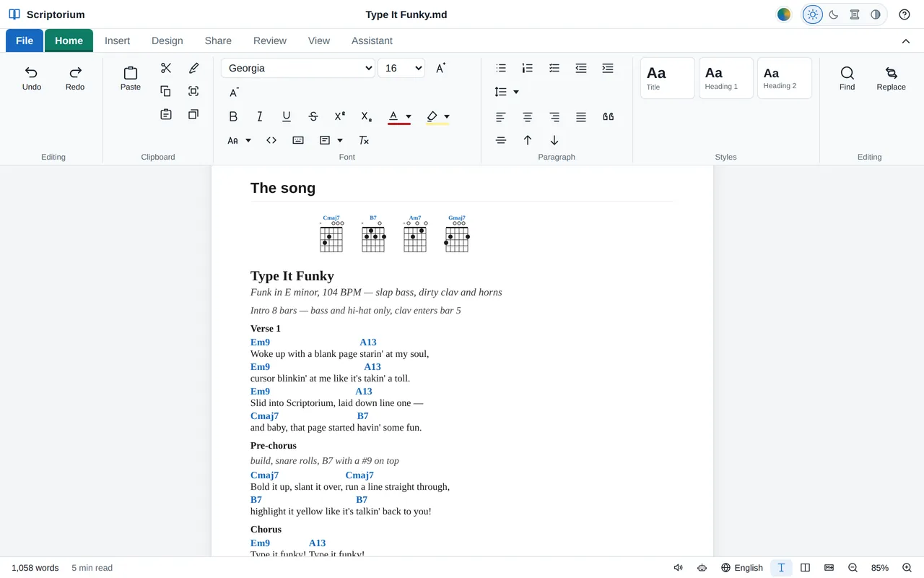Increase paragraph indent
Image resolution: width=924 pixels, height=578 pixels.
[608, 68]
